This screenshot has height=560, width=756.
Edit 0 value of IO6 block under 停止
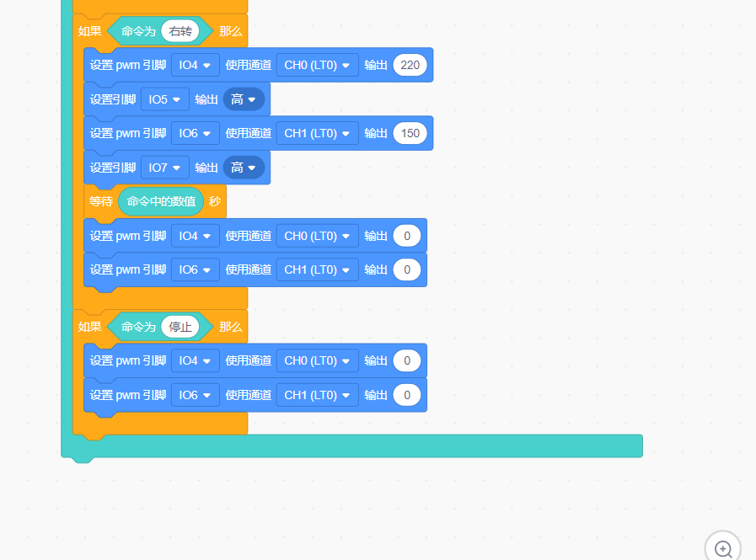pos(407,395)
